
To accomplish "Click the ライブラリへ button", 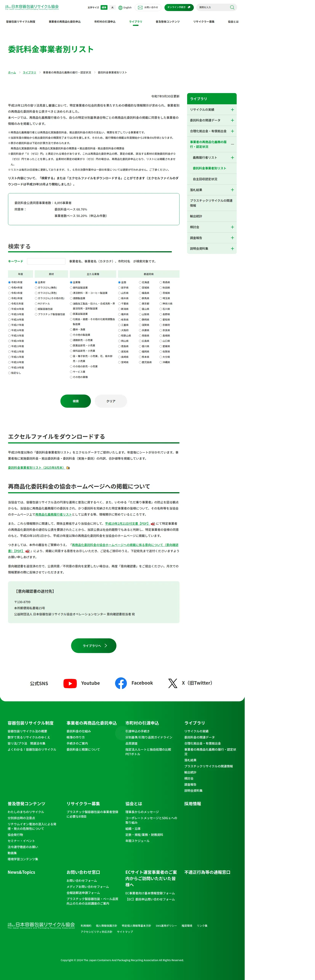I will point(94,646).
